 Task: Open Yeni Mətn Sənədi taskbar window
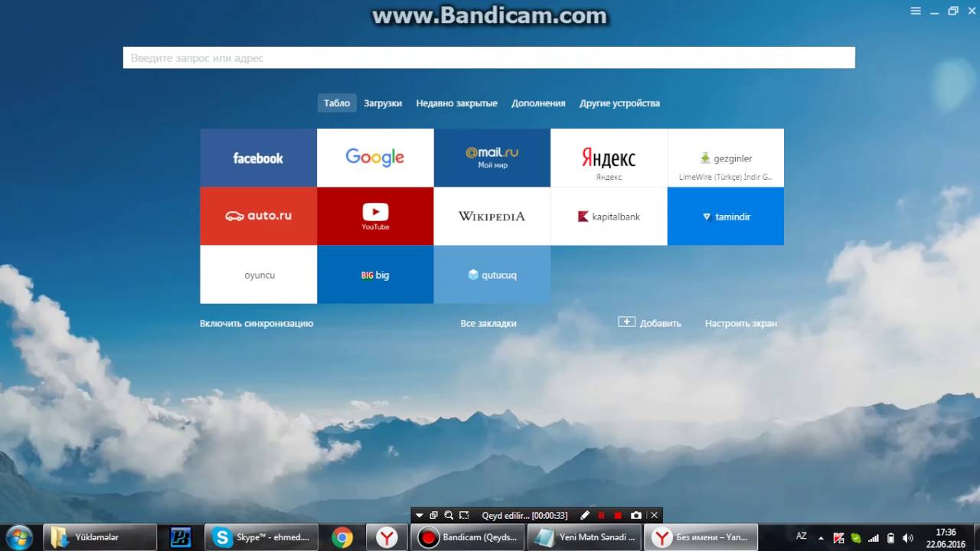pos(584,537)
